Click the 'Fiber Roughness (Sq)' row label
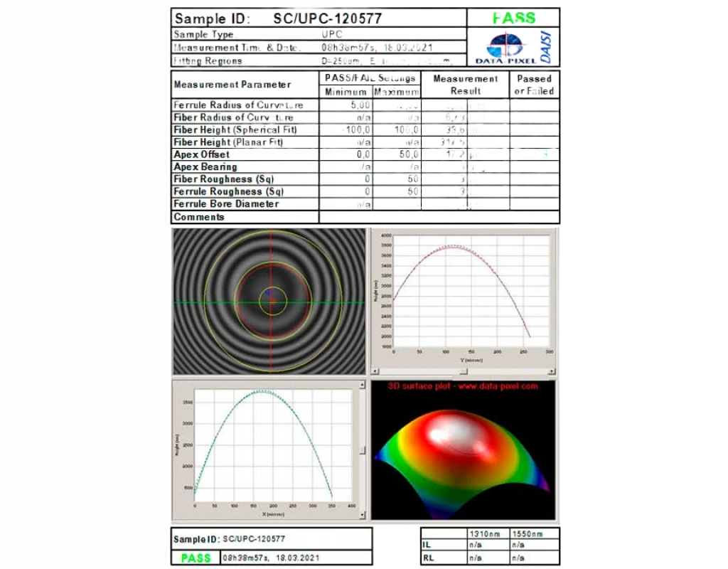Image resolution: width=728 pixels, height=569 pixels. [x=223, y=179]
